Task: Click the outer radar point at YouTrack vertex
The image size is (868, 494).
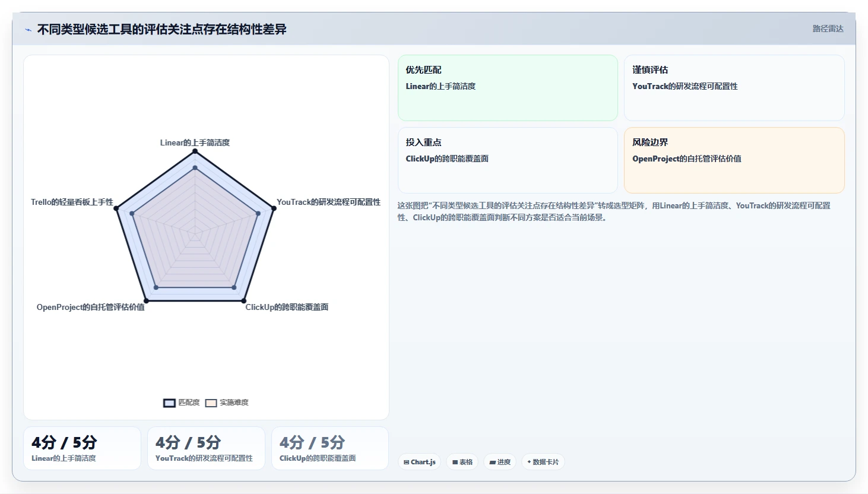Action: click(274, 208)
